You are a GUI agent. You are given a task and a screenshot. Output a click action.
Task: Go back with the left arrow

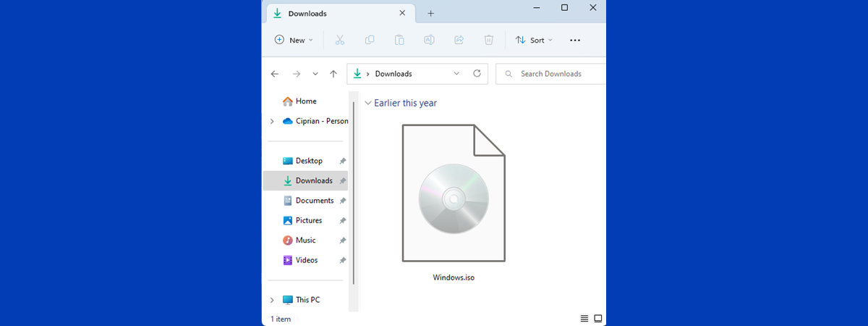click(275, 74)
